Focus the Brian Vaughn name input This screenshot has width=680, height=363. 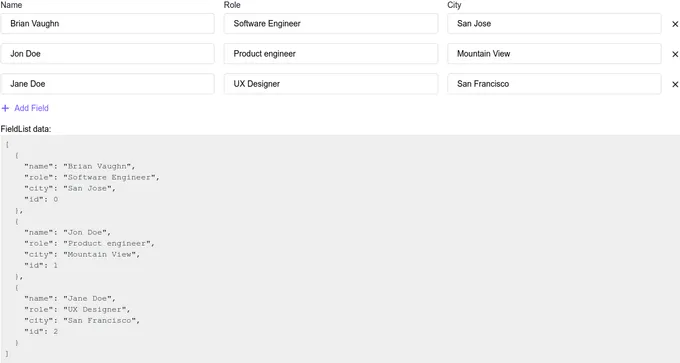107,23
